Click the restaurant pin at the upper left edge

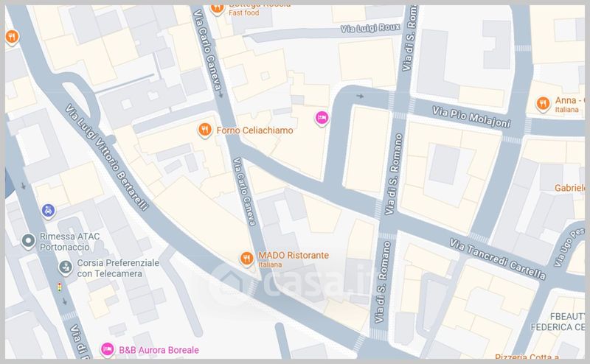tap(12, 38)
